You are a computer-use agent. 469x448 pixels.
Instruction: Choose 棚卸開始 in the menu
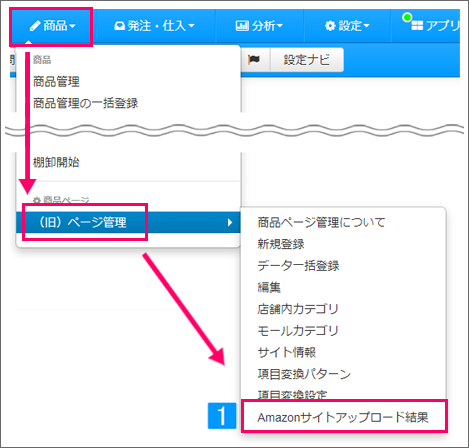tap(56, 162)
